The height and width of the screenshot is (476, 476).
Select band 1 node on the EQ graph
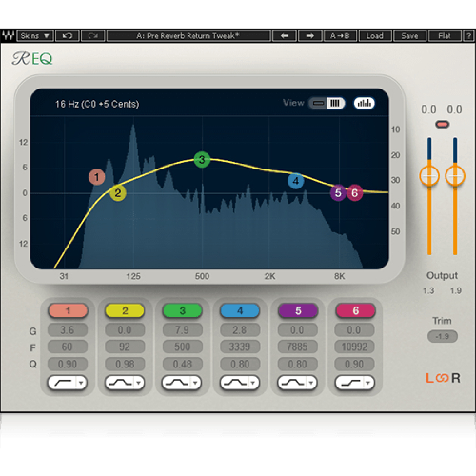[x=97, y=177]
